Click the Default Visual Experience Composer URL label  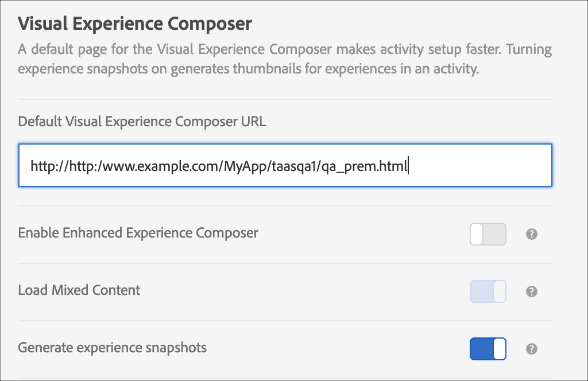click(141, 121)
